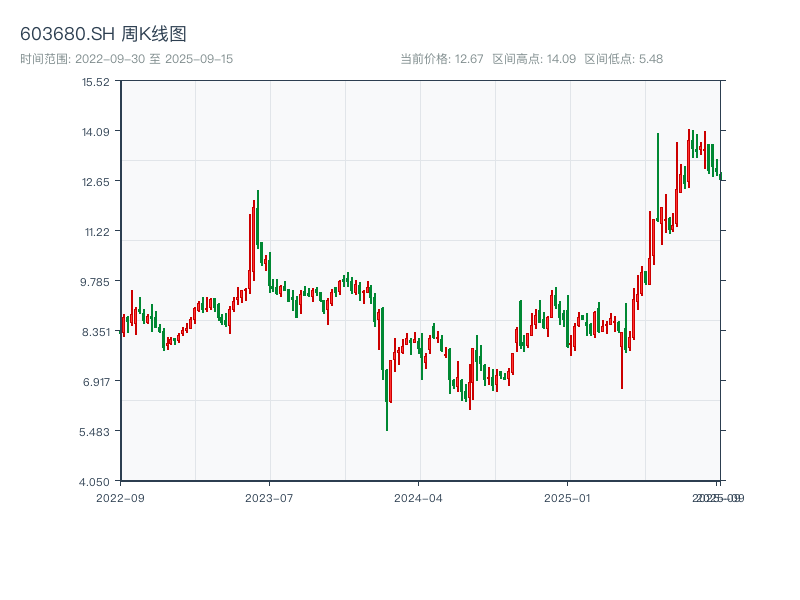Click the 区间低点: 5.48 label
Screen dimensions: 800x600
point(623,59)
